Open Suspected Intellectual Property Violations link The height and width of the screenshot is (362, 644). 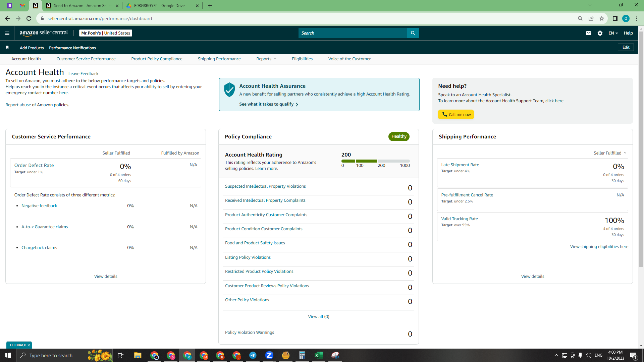coord(265,186)
